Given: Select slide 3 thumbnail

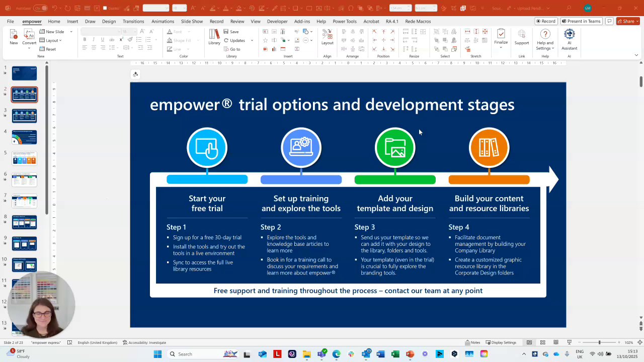Looking at the screenshot, I should (x=24, y=116).
